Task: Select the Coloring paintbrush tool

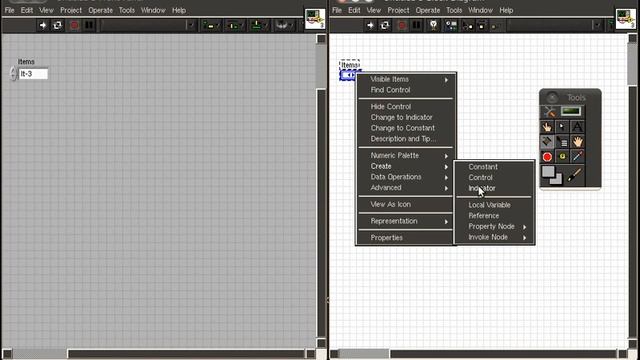Action: coord(575,176)
